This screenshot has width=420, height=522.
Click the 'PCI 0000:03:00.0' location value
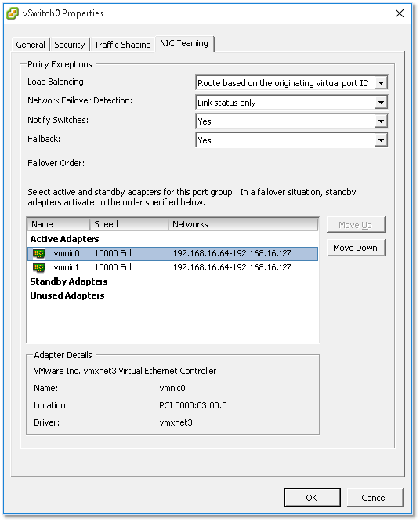193,405
